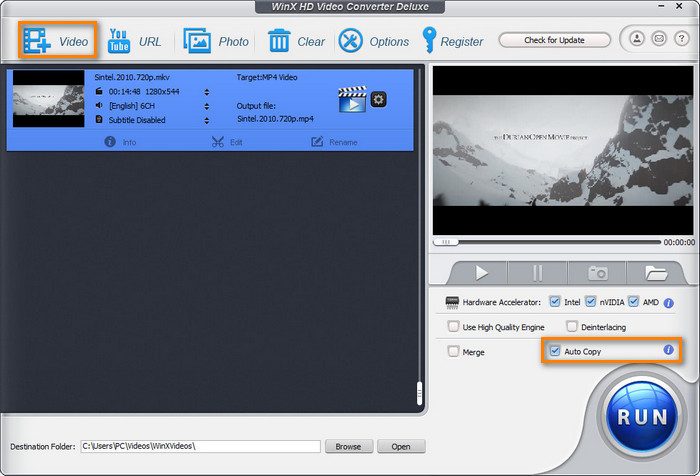Open output profile clapperboard icon
This screenshot has height=476, width=700.
[352, 99]
